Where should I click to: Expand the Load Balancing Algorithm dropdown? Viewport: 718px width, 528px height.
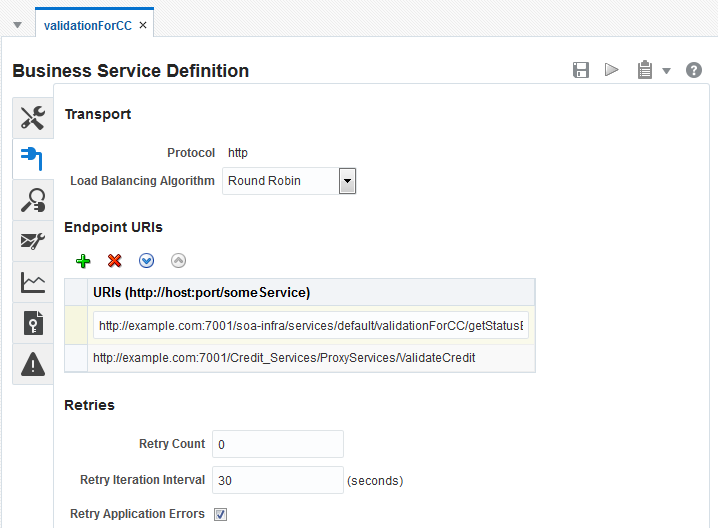click(x=347, y=181)
